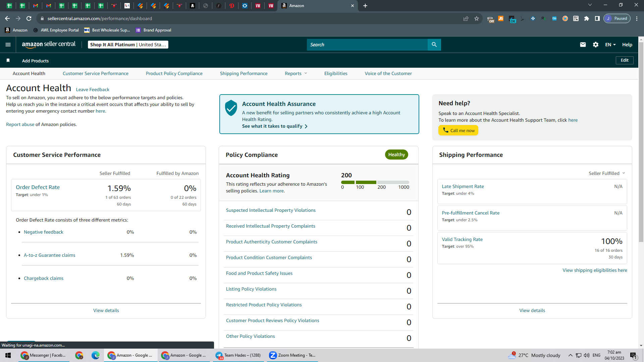Viewport: 644px width, 362px height.
Task: Open Food and Product Safety Issues
Action: coord(259,273)
